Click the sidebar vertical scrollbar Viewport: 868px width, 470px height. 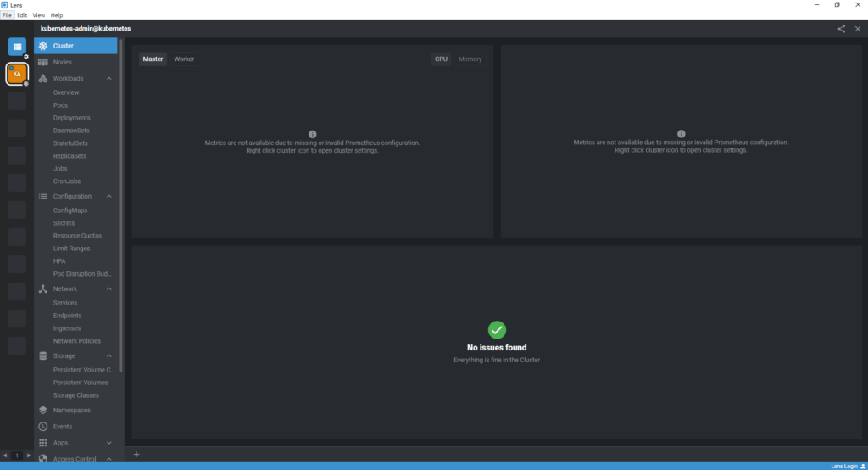pyautogui.click(x=120, y=205)
